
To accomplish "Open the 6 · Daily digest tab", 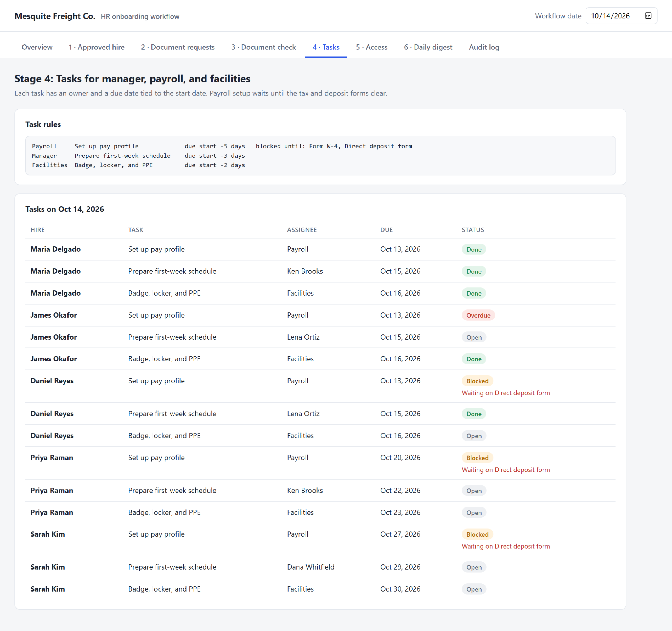I will click(x=428, y=47).
